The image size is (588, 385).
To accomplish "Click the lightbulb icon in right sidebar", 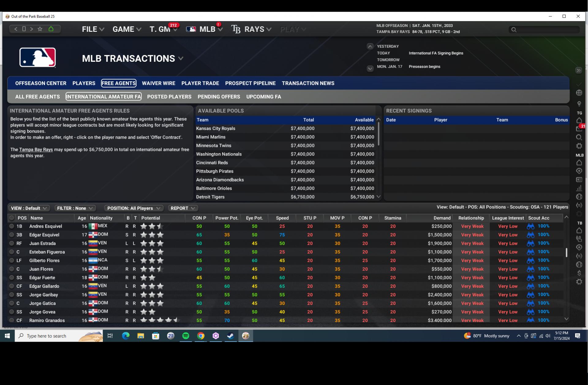I will coord(579,104).
